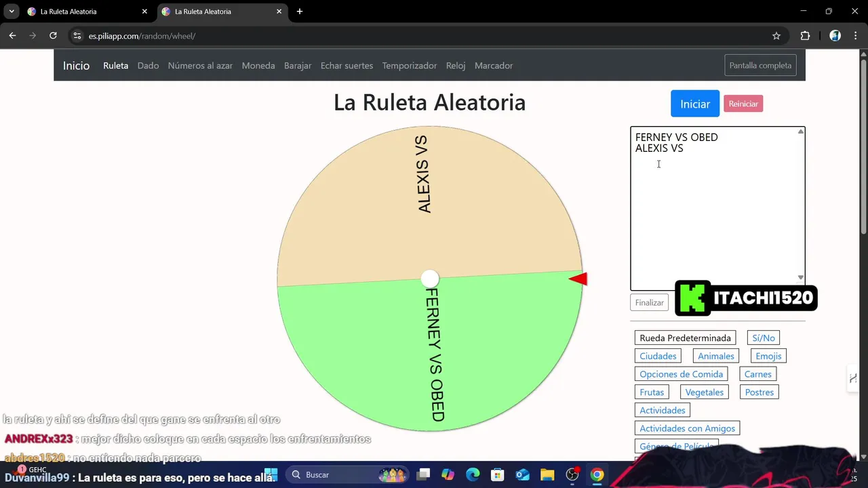
Task: Click the white wheel center hub
Action: [x=430, y=279]
